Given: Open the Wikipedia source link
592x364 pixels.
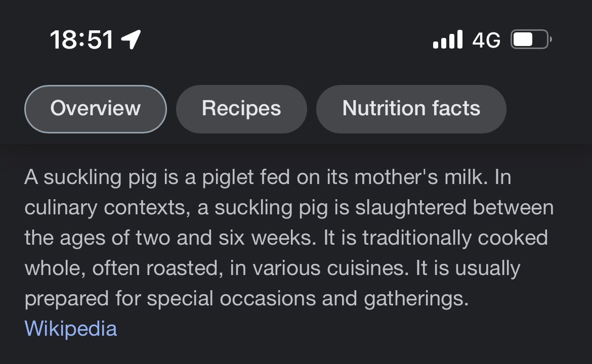Looking at the screenshot, I should 70,329.
